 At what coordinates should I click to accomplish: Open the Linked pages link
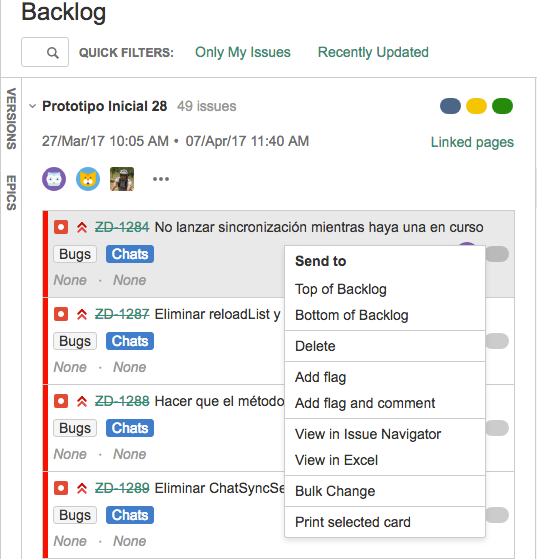pyautogui.click(x=472, y=142)
